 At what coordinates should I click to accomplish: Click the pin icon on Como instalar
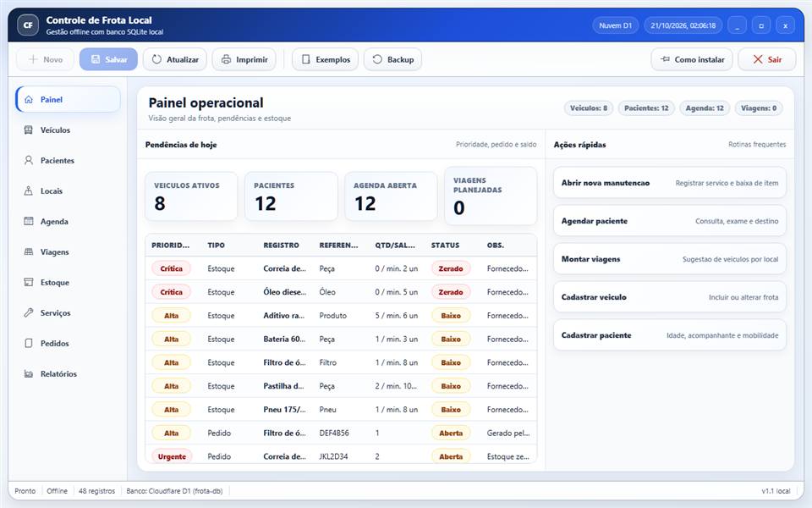[x=665, y=59]
